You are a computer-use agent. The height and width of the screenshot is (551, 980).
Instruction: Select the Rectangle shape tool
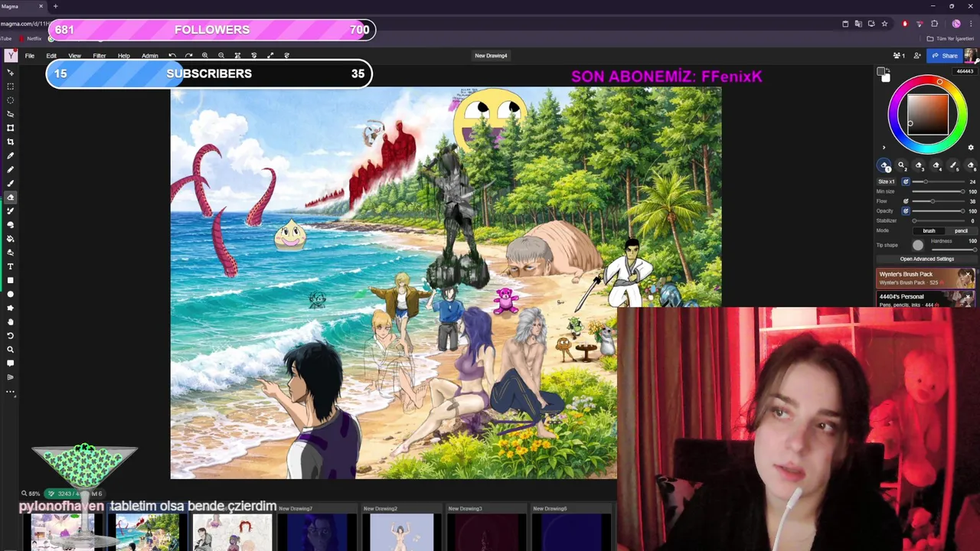(x=11, y=280)
